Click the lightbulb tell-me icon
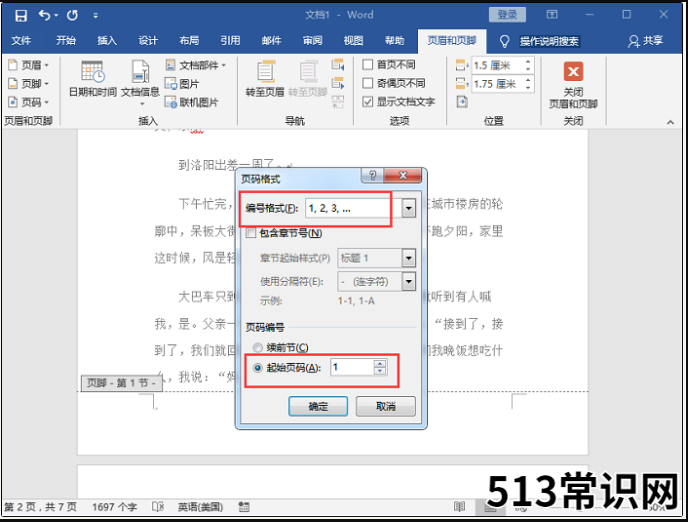This screenshot has width=688, height=522. 505,42
